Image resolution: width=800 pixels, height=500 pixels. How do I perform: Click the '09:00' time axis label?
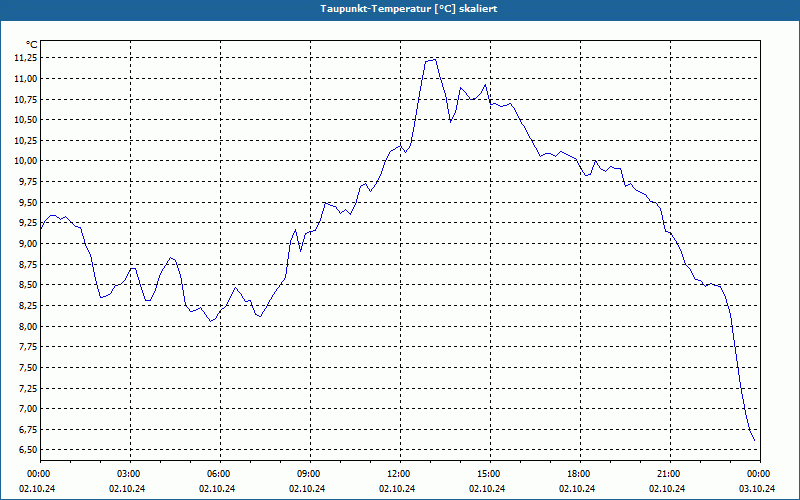click(x=310, y=474)
